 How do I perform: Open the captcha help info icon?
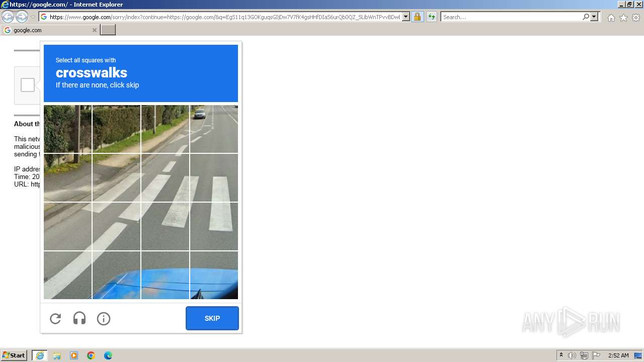(104, 318)
